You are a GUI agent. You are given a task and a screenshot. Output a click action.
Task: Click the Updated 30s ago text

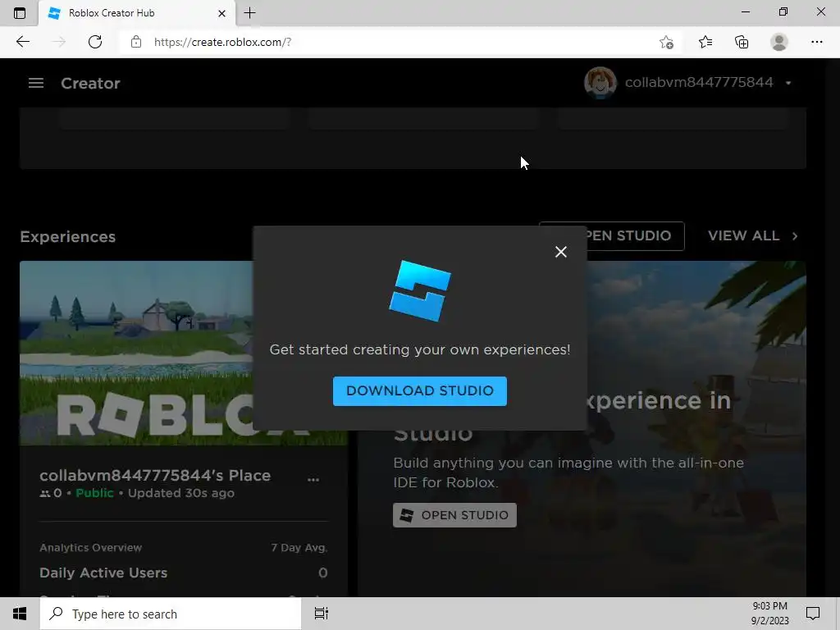click(x=181, y=493)
